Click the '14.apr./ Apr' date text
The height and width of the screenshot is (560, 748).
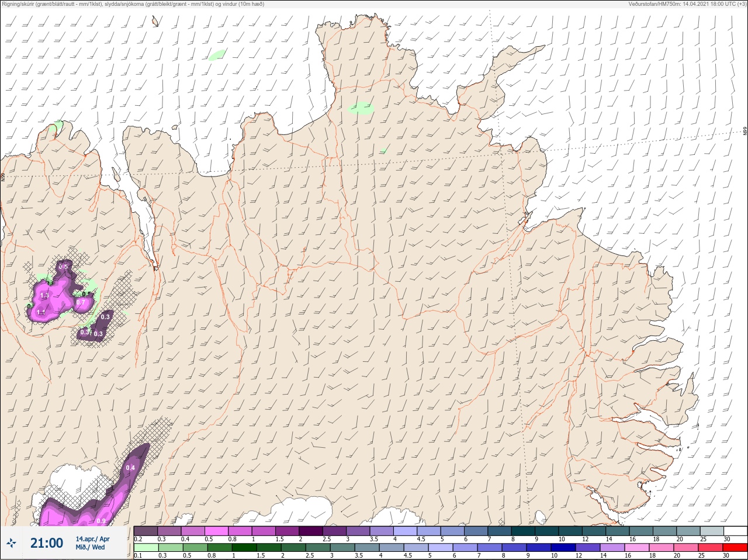point(92,539)
